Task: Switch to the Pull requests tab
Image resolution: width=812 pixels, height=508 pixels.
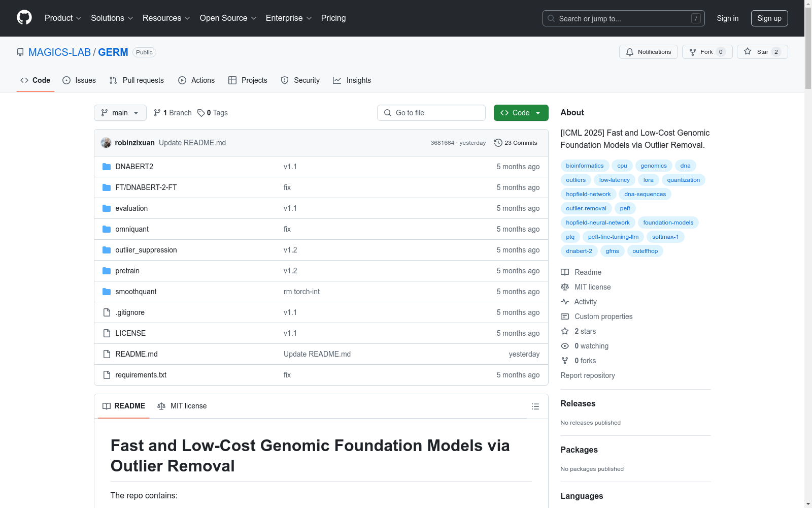Action: pos(137,80)
